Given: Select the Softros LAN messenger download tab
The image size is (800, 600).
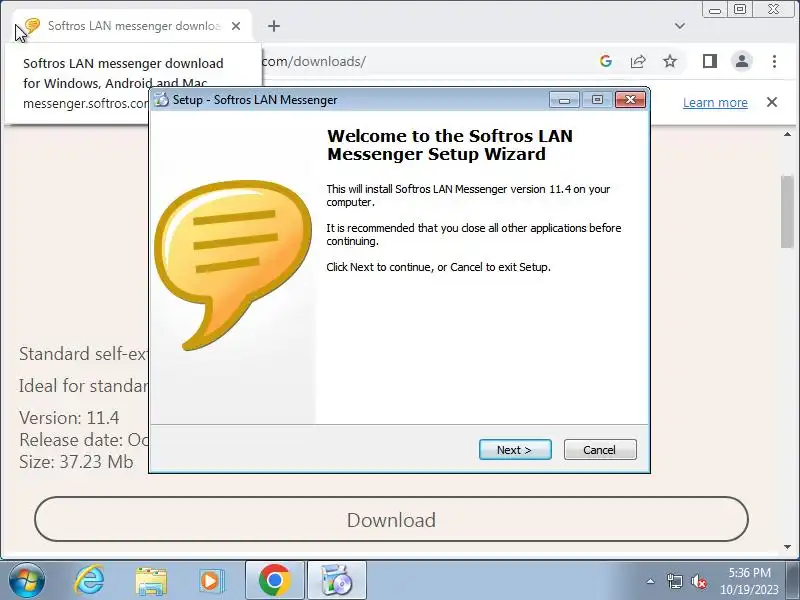Looking at the screenshot, I should coord(134,26).
